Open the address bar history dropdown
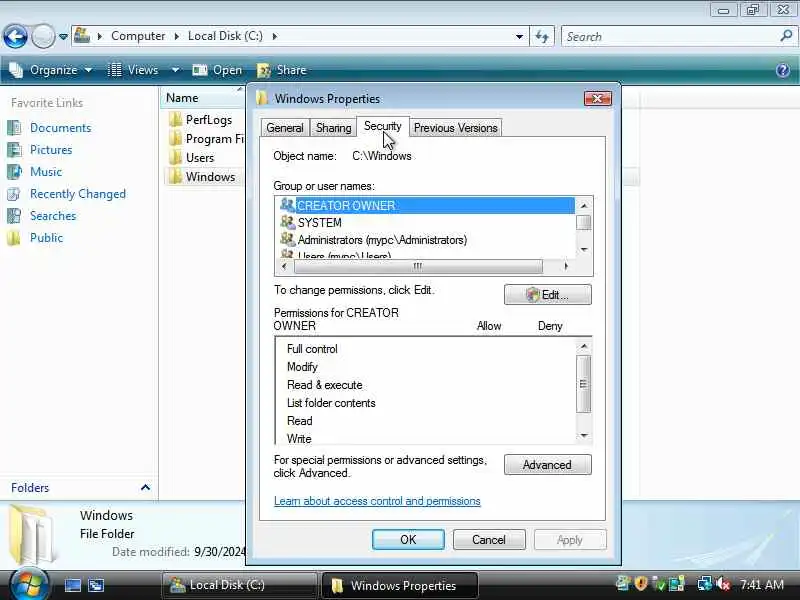The height and width of the screenshot is (600, 800). 519,37
